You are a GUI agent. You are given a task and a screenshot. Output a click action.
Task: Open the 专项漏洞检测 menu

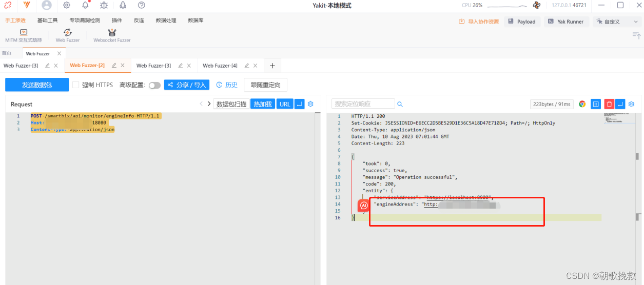tap(85, 21)
